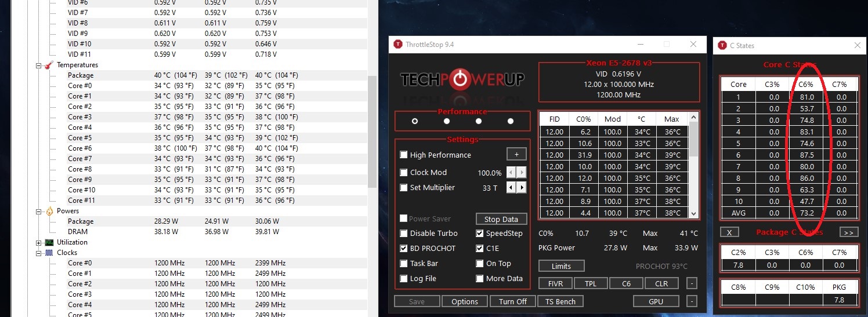The width and height of the screenshot is (868, 317).
Task: Click the Stop Data button
Action: [501, 219]
